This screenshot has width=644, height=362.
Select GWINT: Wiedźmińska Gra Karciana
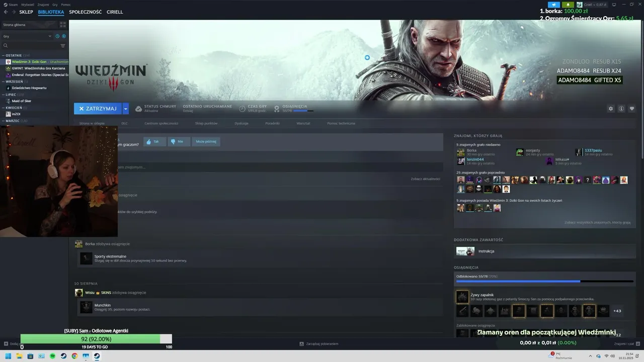point(38,68)
